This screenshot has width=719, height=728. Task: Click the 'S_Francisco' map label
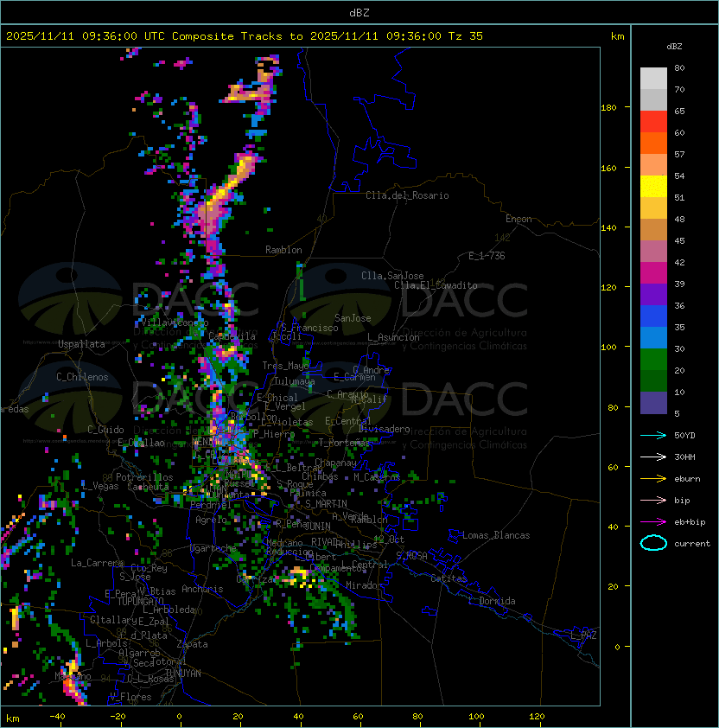click(x=309, y=328)
